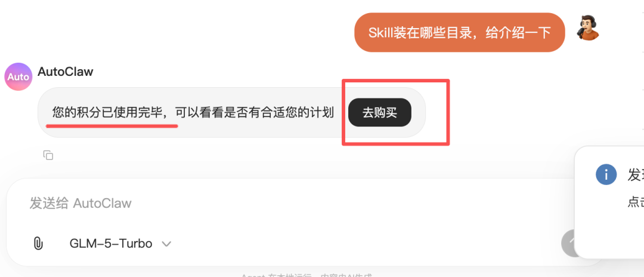Open the user profile avatar with headphones
The image size is (644, 277).
coord(588,28)
